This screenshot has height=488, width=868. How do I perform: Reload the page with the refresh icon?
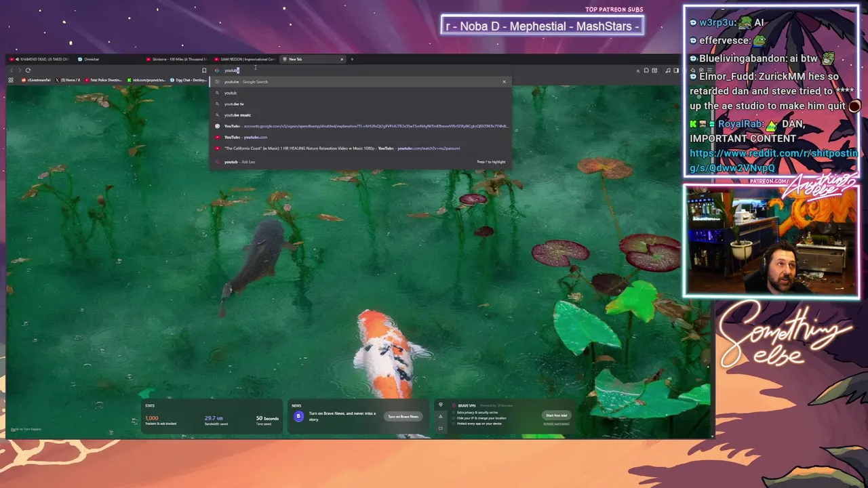(x=28, y=70)
